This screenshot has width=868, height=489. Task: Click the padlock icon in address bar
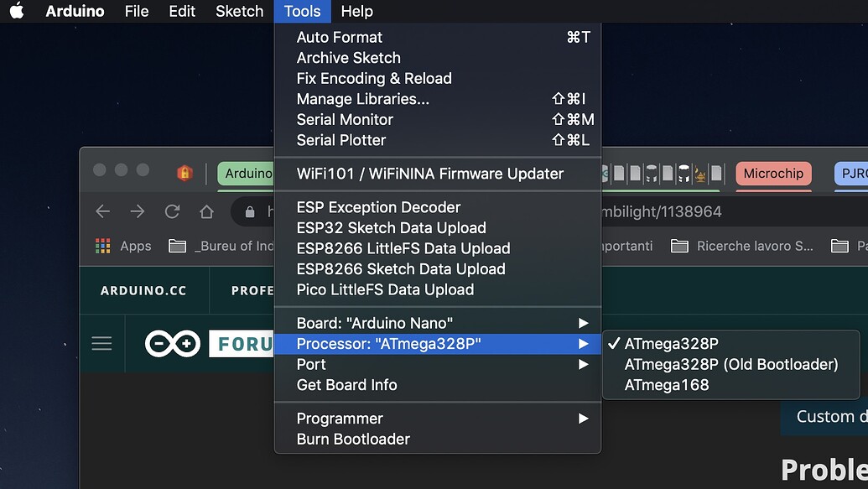tap(252, 211)
